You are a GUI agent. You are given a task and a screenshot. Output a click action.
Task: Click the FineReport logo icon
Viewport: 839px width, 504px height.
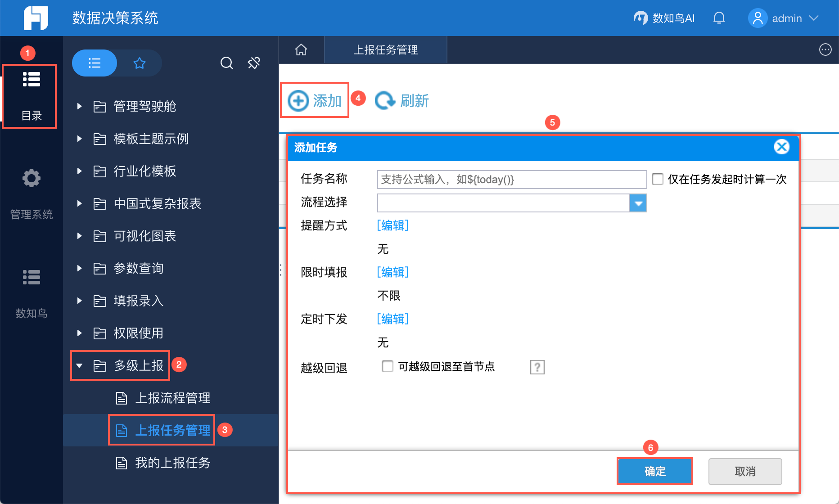pyautogui.click(x=36, y=18)
